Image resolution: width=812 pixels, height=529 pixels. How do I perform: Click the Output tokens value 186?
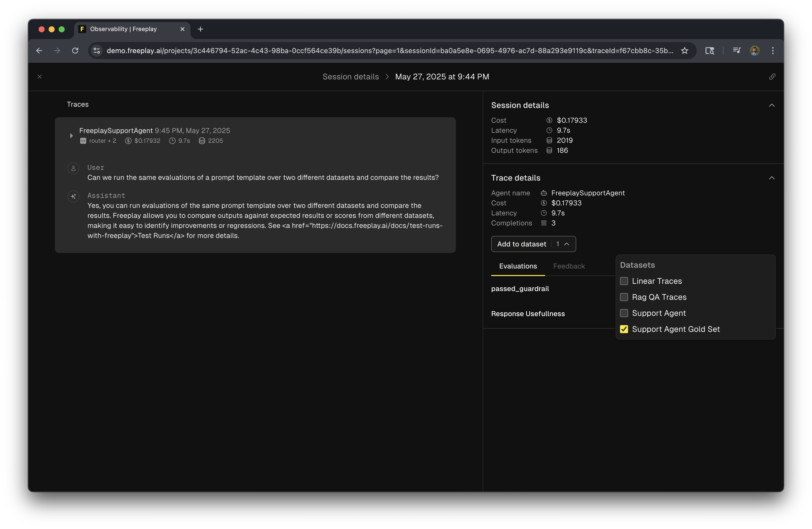click(x=562, y=151)
